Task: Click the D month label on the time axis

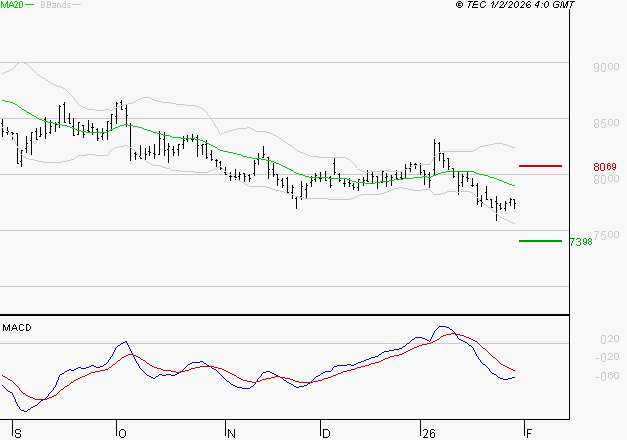Action: [326, 434]
